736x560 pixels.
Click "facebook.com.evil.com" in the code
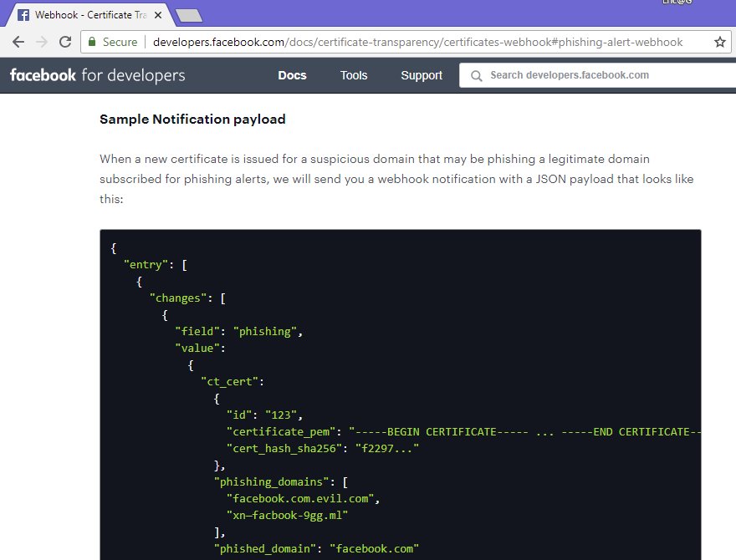(x=300, y=498)
